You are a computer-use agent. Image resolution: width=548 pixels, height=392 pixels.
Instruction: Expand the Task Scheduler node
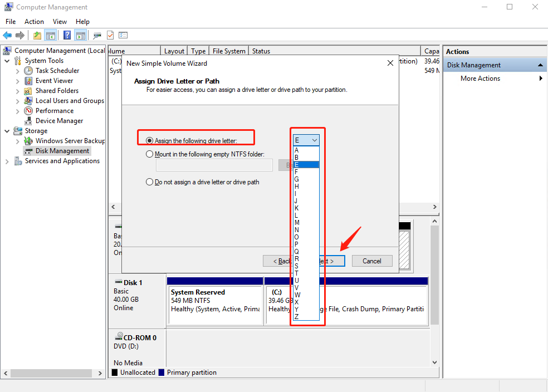(x=17, y=71)
